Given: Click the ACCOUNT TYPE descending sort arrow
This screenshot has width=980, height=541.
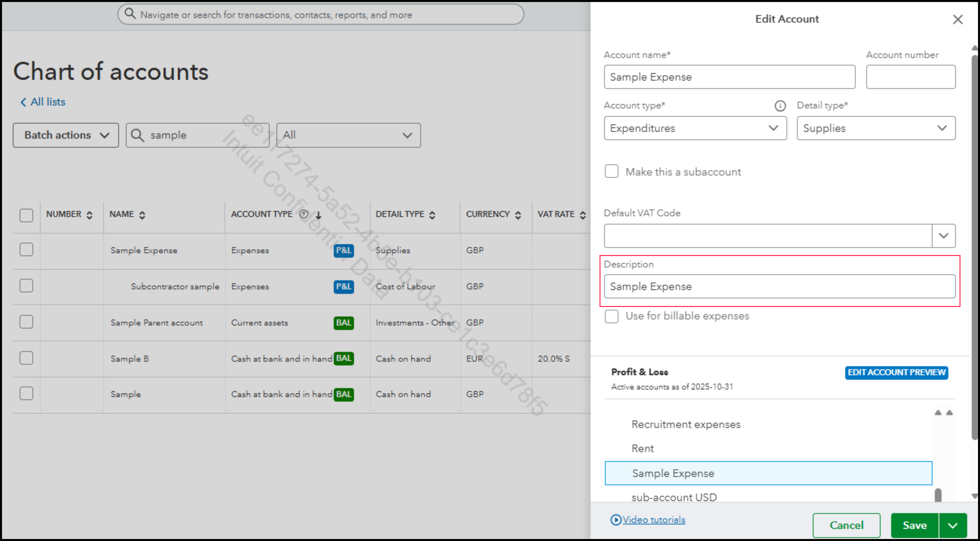Looking at the screenshot, I should (x=318, y=215).
